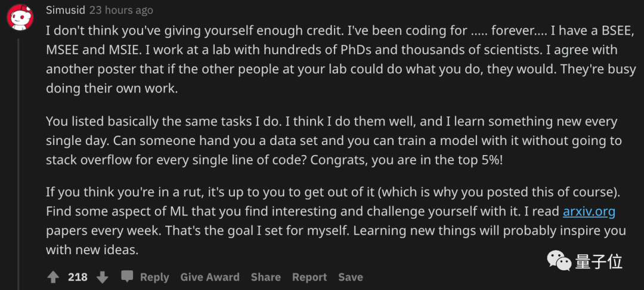Screen dimensions: 644x290
Task: Downvote the comment using the down arrow
Action: click(103, 277)
